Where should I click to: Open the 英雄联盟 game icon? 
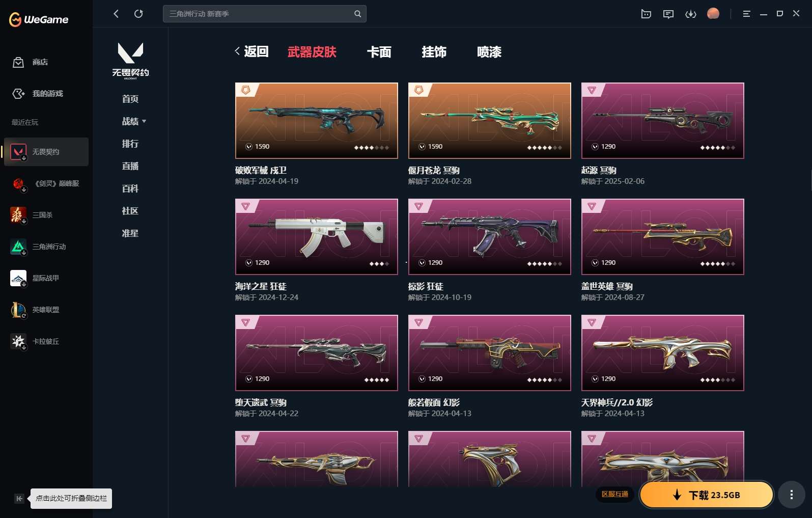click(x=18, y=310)
